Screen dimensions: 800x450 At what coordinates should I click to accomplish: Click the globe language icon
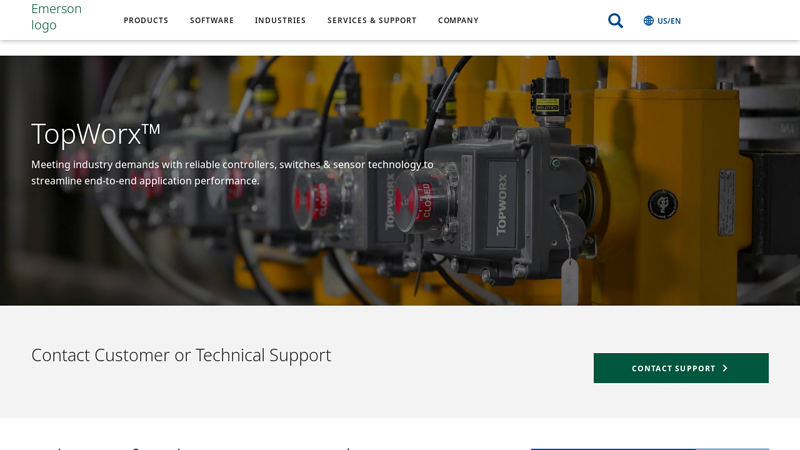[x=648, y=20]
